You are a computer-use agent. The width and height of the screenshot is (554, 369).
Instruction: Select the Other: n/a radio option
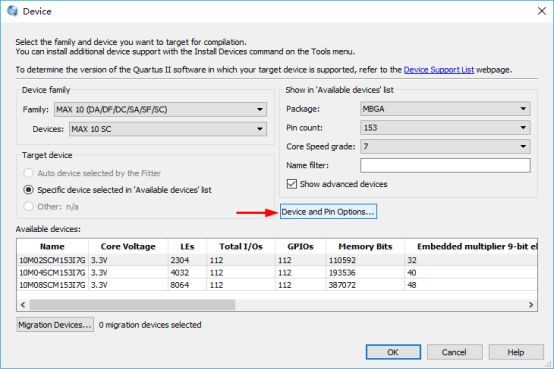pos(28,206)
